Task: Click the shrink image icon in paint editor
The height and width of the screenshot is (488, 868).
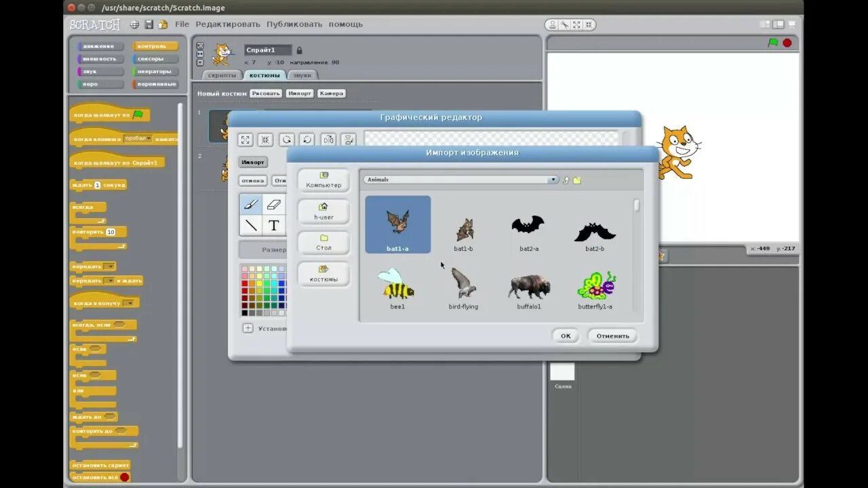Action: tap(266, 140)
